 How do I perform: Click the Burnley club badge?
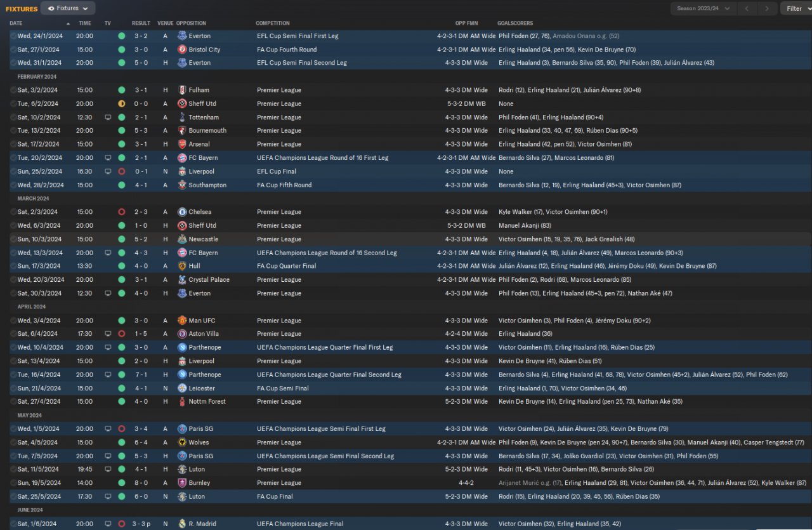(182, 483)
